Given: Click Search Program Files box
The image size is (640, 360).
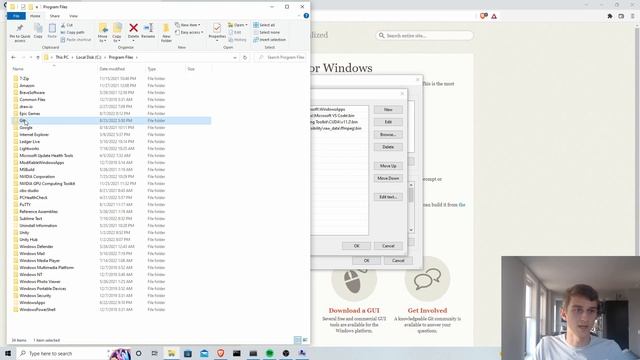Looking at the screenshot, I should [x=281, y=58].
